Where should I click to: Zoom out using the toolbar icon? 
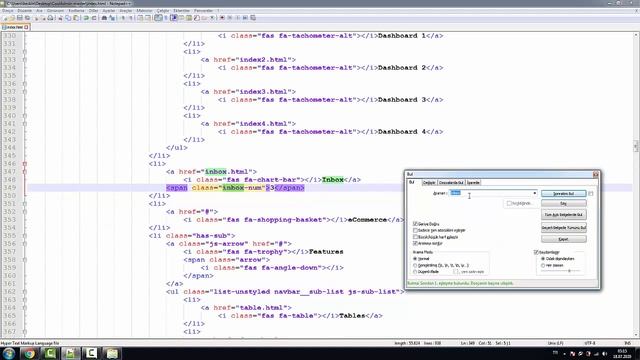coord(131,18)
